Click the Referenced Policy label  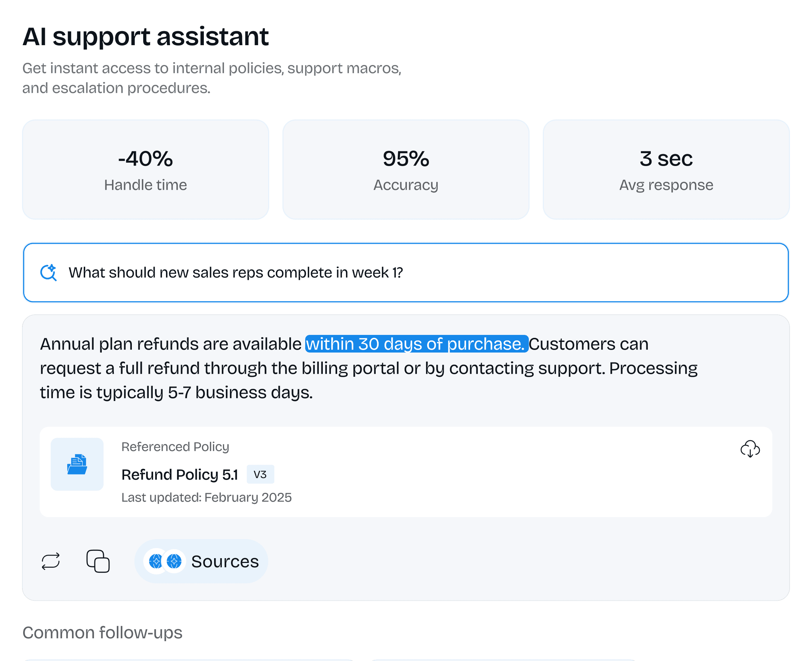tap(175, 447)
